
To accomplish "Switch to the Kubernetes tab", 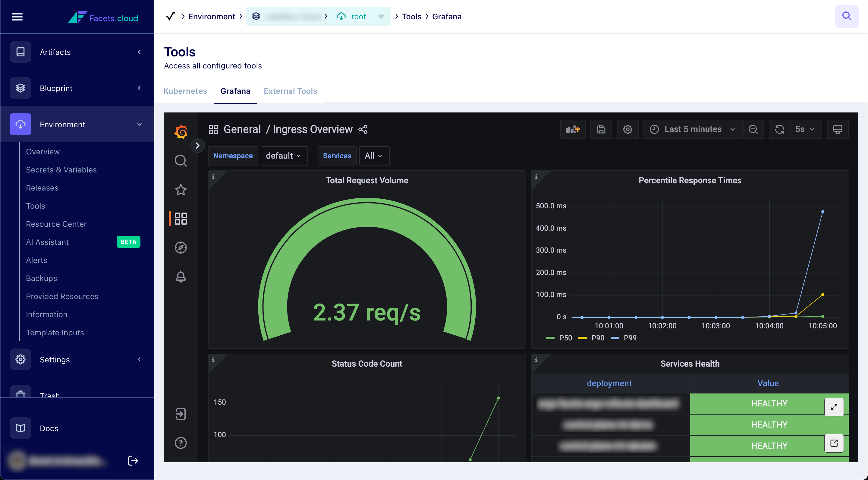I will click(x=185, y=91).
